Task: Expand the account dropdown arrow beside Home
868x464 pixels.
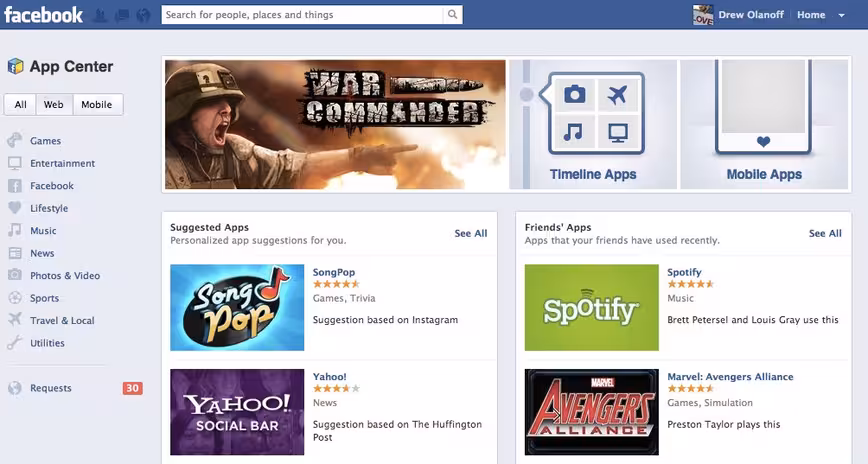Action: coord(841,16)
